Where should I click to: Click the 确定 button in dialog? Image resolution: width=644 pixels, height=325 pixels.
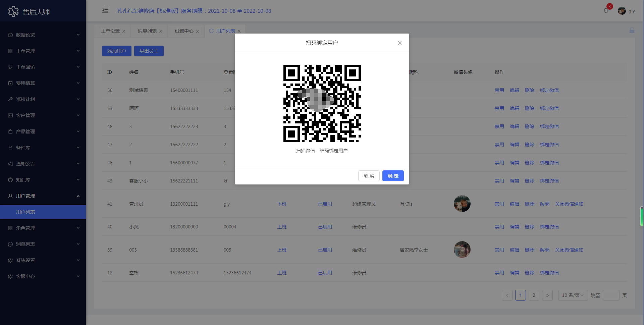[393, 176]
